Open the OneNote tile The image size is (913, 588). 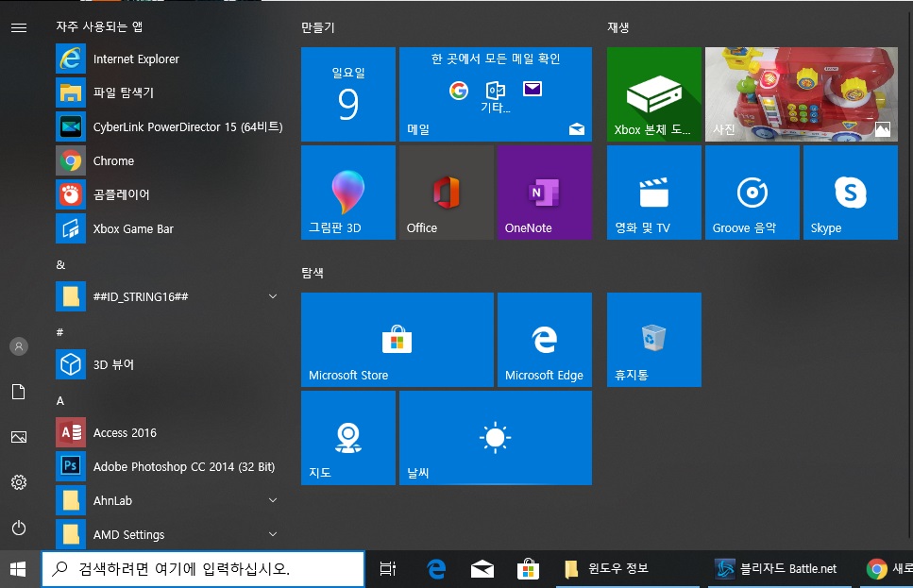pos(545,193)
